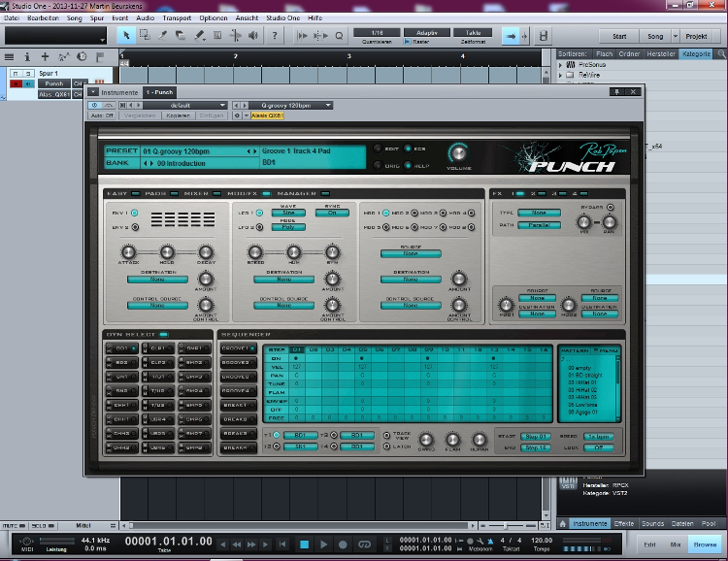Toggle monitor button on Spur 1
The image size is (728, 561).
pyautogui.click(x=28, y=83)
